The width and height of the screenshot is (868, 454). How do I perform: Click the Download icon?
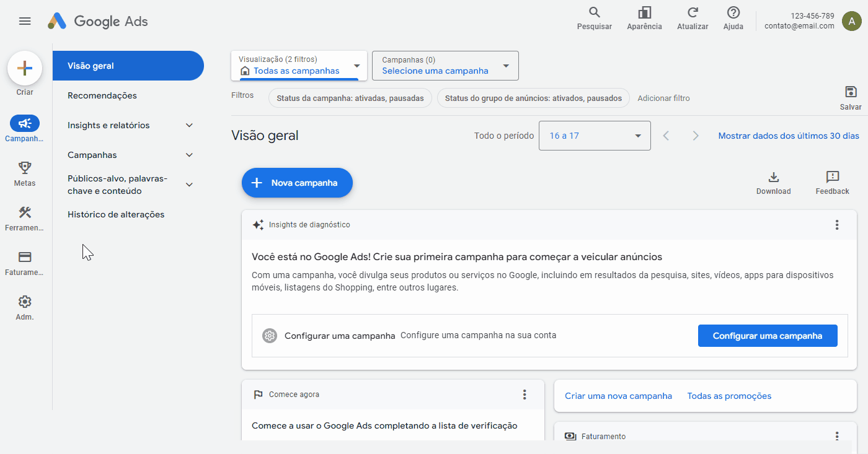point(773,177)
